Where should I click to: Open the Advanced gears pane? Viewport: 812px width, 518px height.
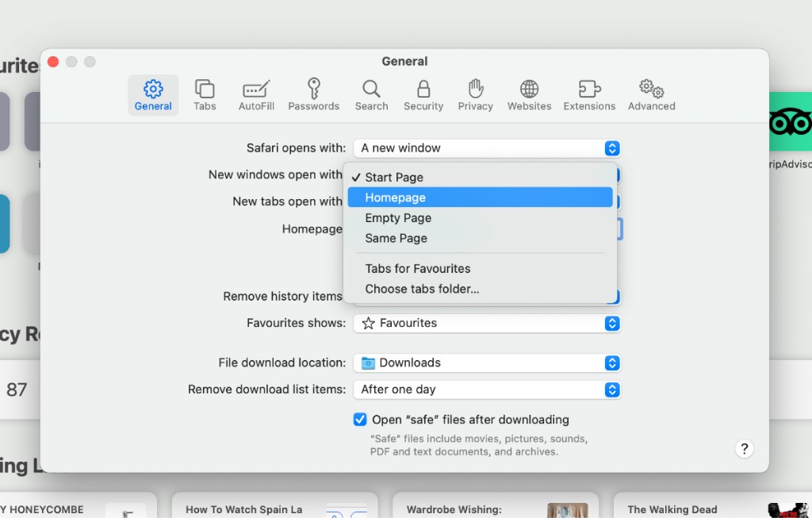click(x=652, y=95)
